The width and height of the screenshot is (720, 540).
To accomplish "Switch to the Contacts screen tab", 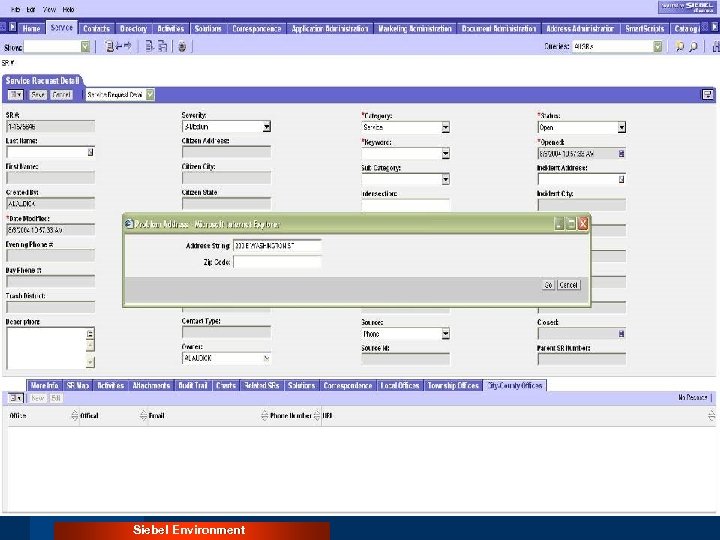I will 96,28.
